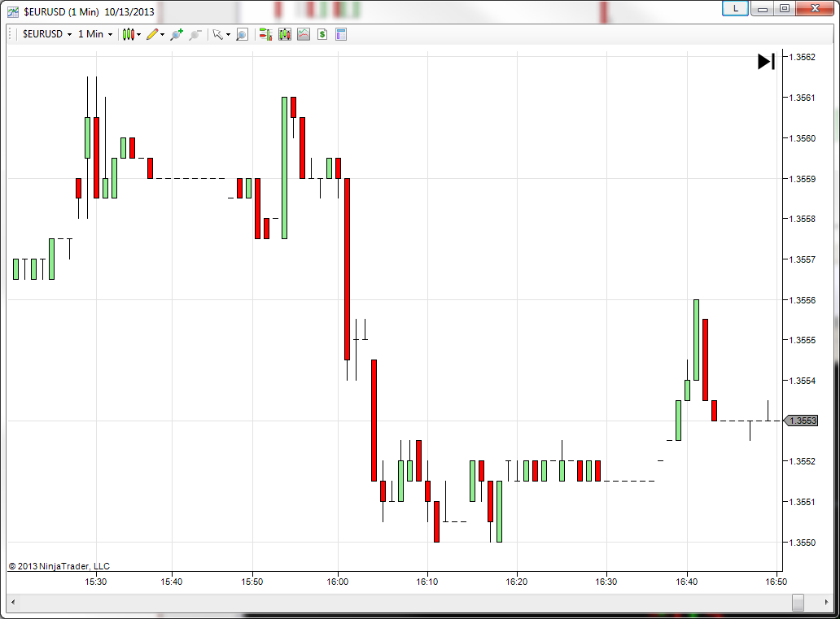Open chart Properties icon
Image resolution: width=840 pixels, height=619 pixels.
click(x=341, y=34)
